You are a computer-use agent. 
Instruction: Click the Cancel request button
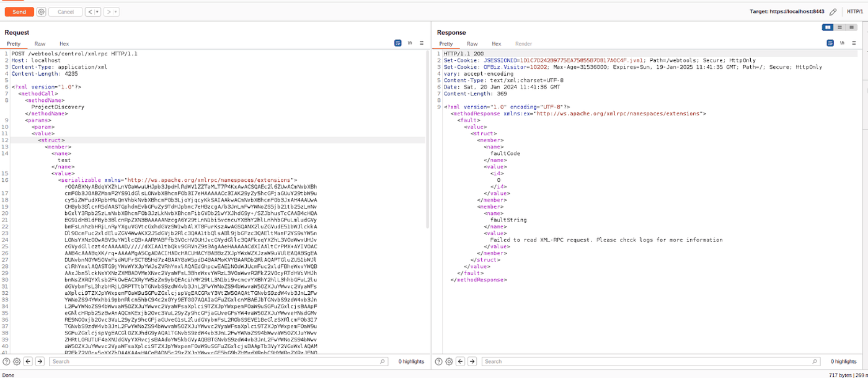coord(65,12)
